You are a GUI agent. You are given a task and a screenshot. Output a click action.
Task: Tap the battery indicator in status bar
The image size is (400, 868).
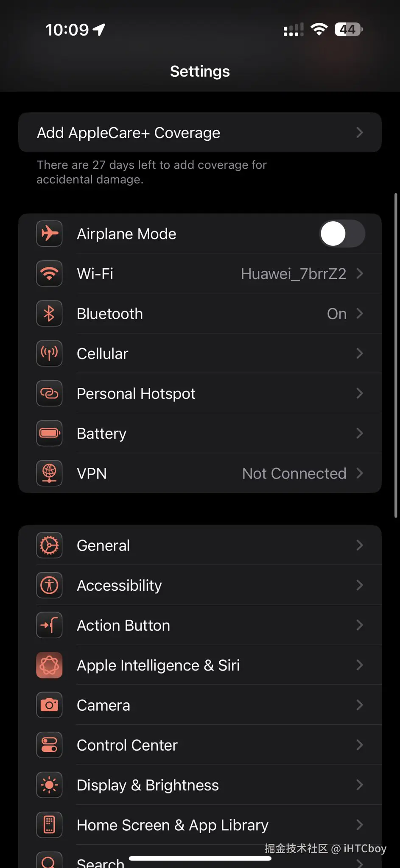click(348, 30)
